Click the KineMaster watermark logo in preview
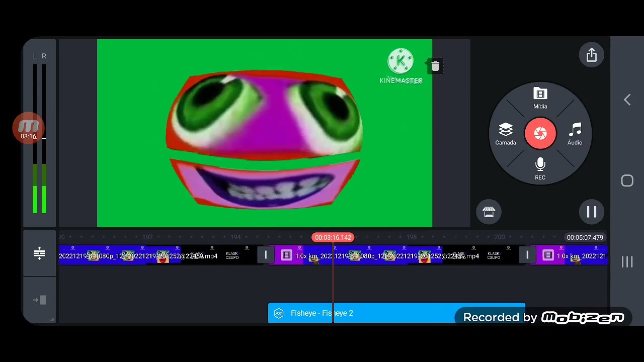The height and width of the screenshot is (362, 644). coord(400,66)
